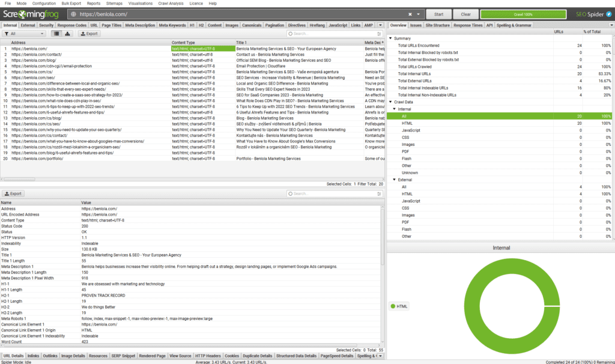Sort by the Title 1 column header
615x364 pixels.
pos(299,43)
